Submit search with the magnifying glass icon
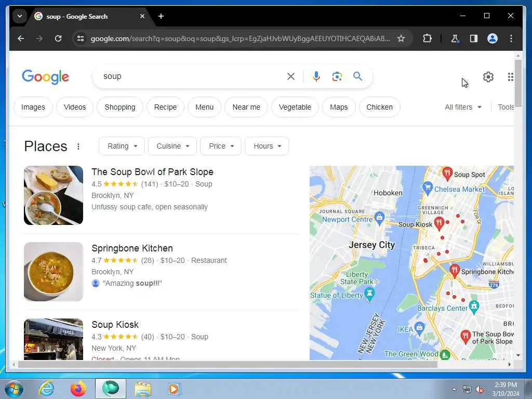Viewport: 532px width, 399px height. [357, 76]
